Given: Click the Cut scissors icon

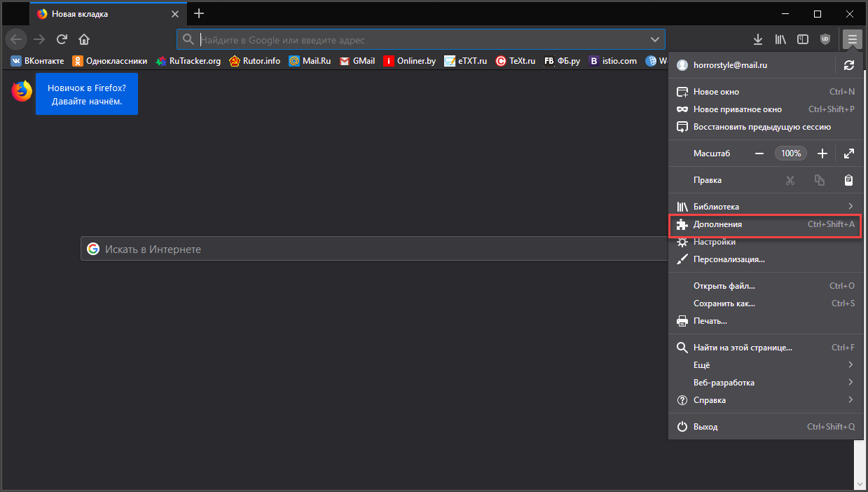Looking at the screenshot, I should point(790,180).
